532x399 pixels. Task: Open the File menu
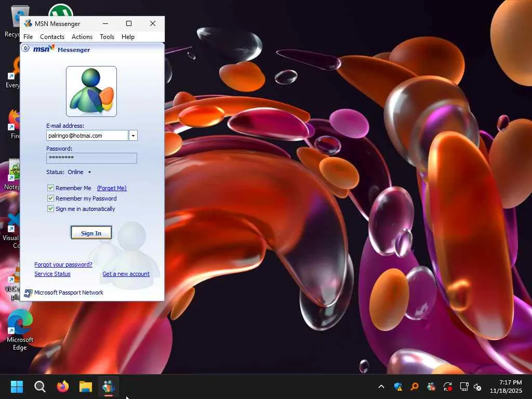point(28,37)
